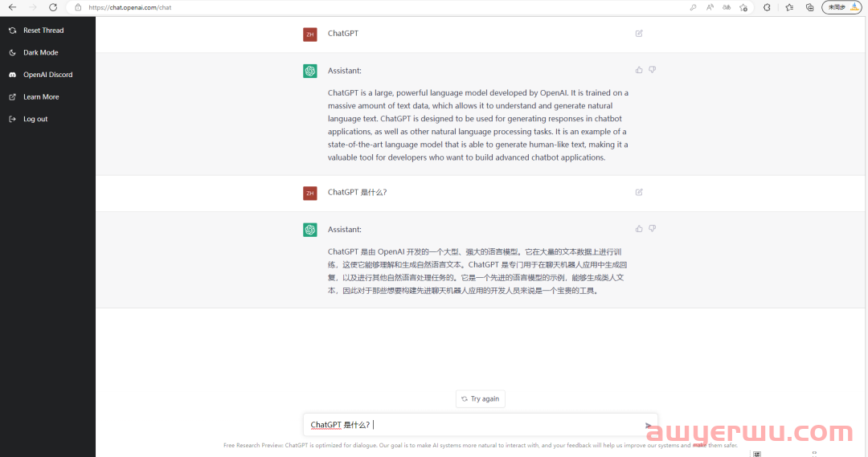The width and height of the screenshot is (868, 457).
Task: Click the ChatGPT logo beside English reply
Action: pyautogui.click(x=310, y=71)
